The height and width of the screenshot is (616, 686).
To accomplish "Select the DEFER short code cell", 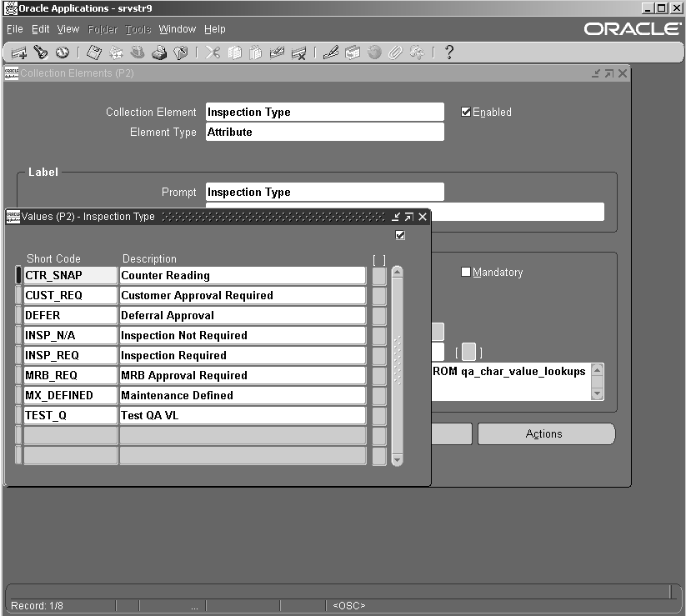I will click(71, 315).
